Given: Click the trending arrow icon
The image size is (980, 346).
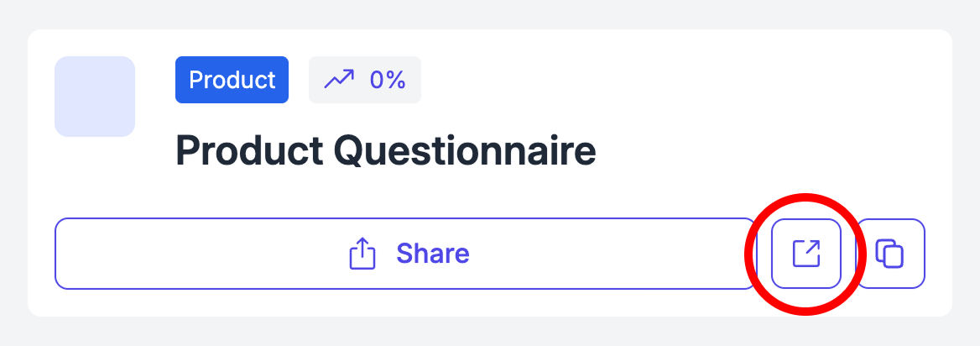Looking at the screenshot, I should pyautogui.click(x=339, y=80).
